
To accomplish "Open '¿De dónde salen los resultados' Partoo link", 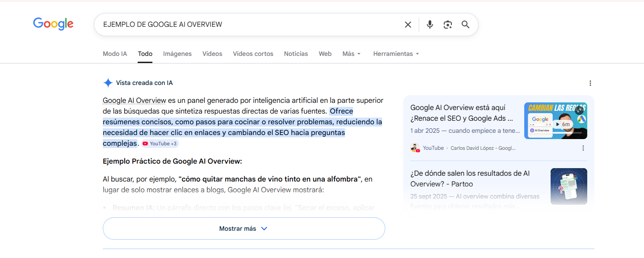I will (x=470, y=178).
